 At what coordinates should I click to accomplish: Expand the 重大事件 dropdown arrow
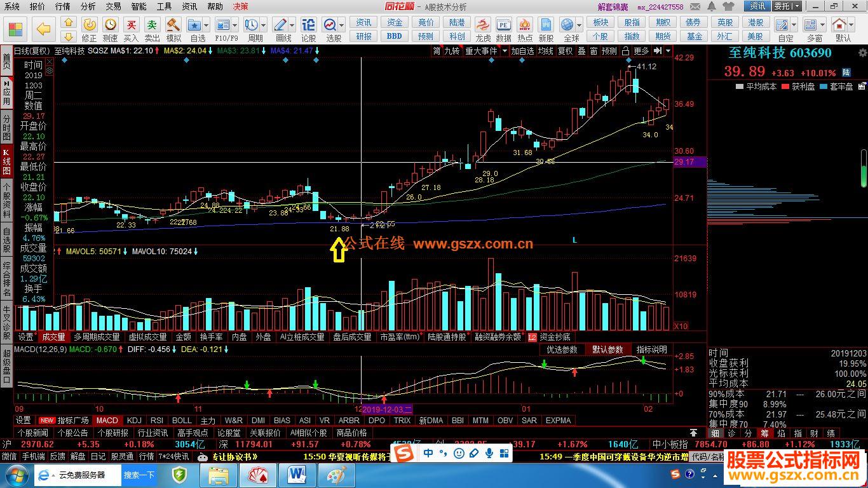505,51
